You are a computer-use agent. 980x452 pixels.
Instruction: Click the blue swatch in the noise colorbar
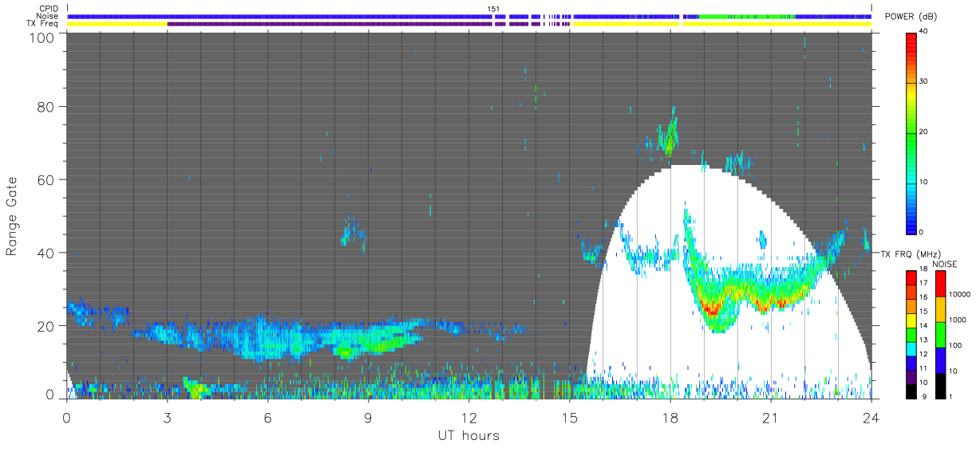[942, 360]
